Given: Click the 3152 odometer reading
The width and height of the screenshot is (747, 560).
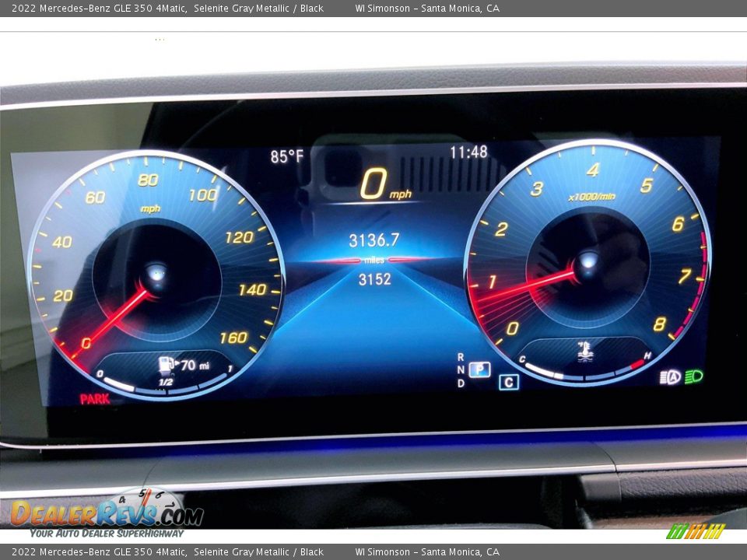Looking at the screenshot, I should click(x=374, y=279).
